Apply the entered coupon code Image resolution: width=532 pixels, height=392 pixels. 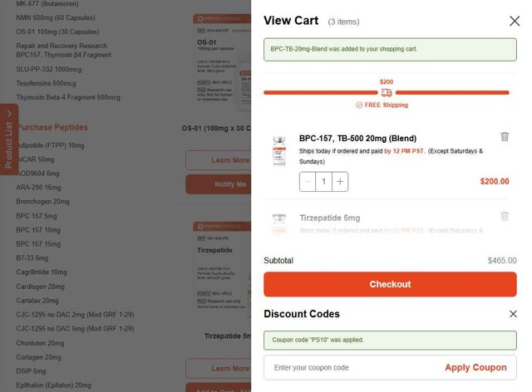pyautogui.click(x=475, y=367)
